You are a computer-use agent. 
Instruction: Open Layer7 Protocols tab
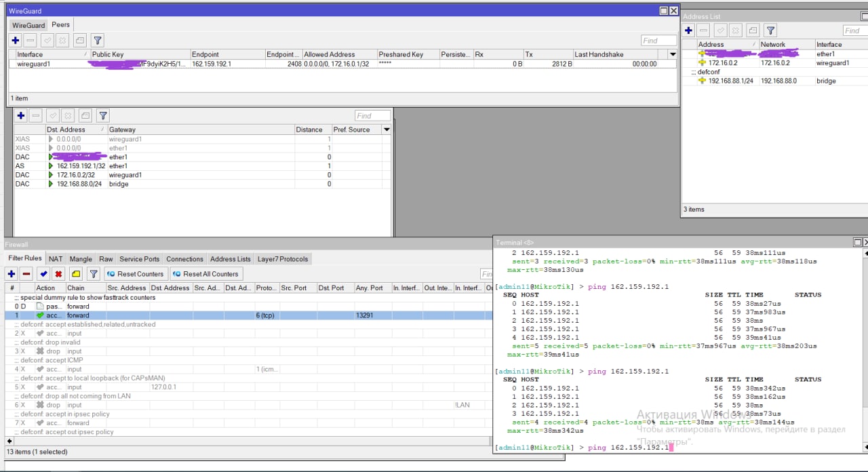point(283,259)
